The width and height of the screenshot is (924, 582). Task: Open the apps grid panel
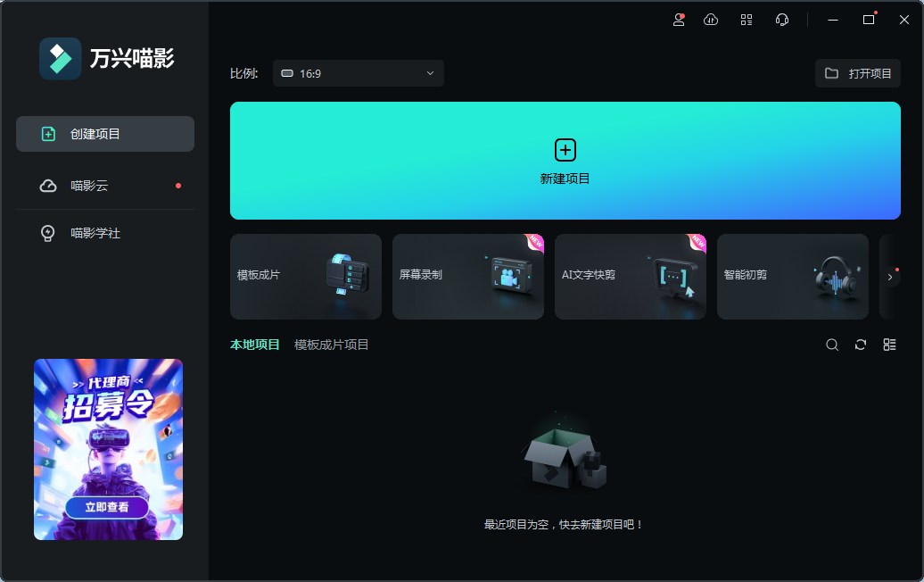coord(747,20)
